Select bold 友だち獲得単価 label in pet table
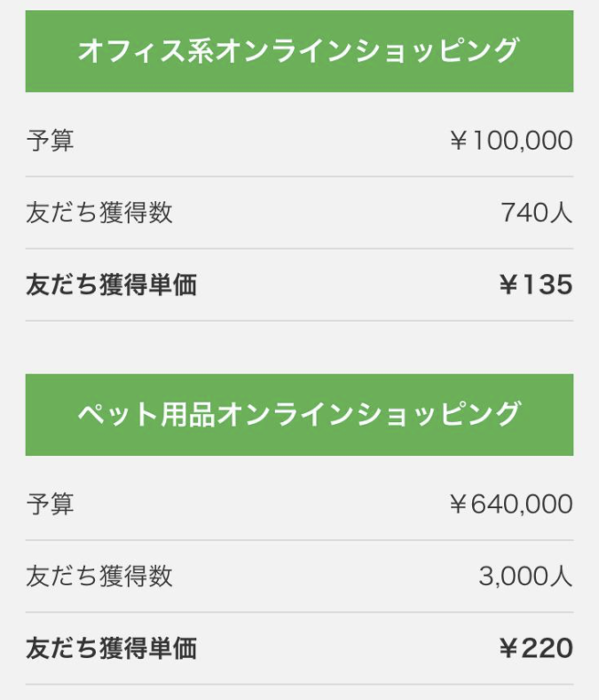 [x=111, y=648]
